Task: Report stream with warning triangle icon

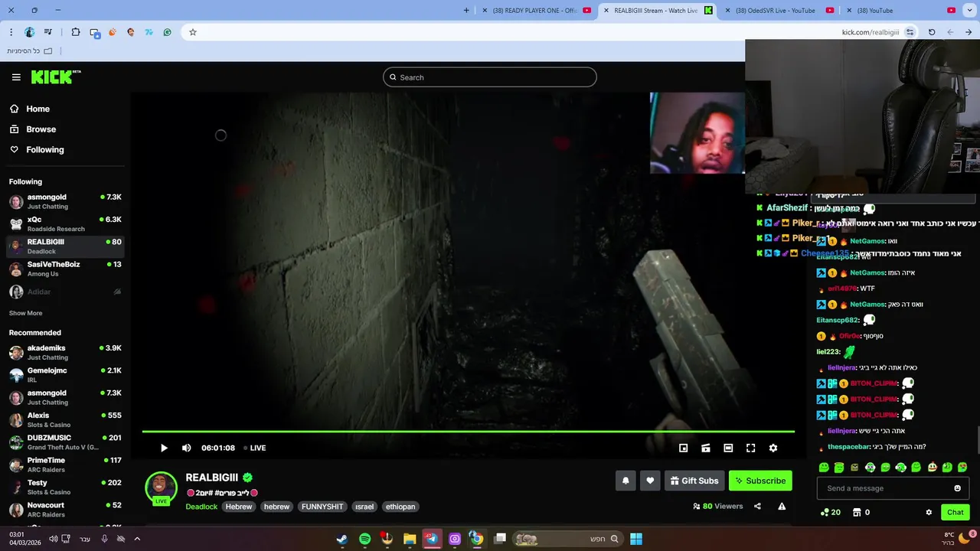Action: tap(782, 506)
